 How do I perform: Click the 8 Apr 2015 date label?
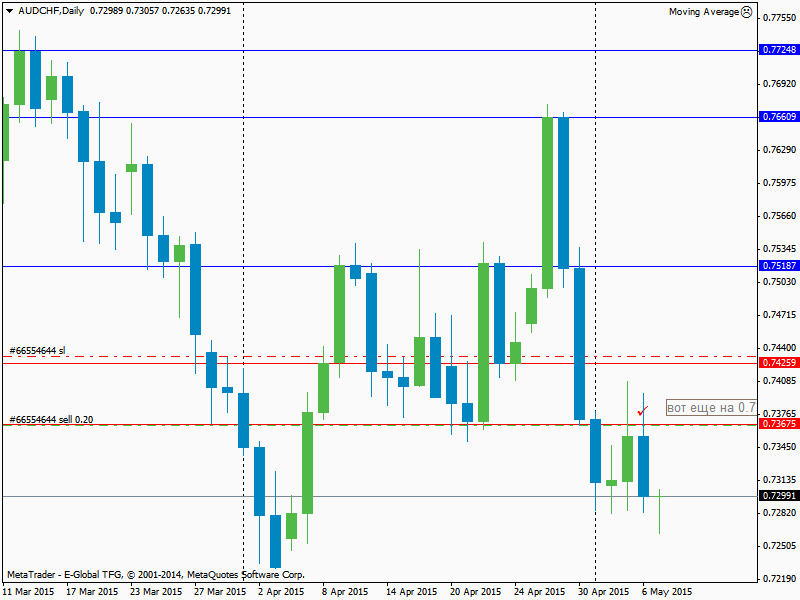click(345, 591)
